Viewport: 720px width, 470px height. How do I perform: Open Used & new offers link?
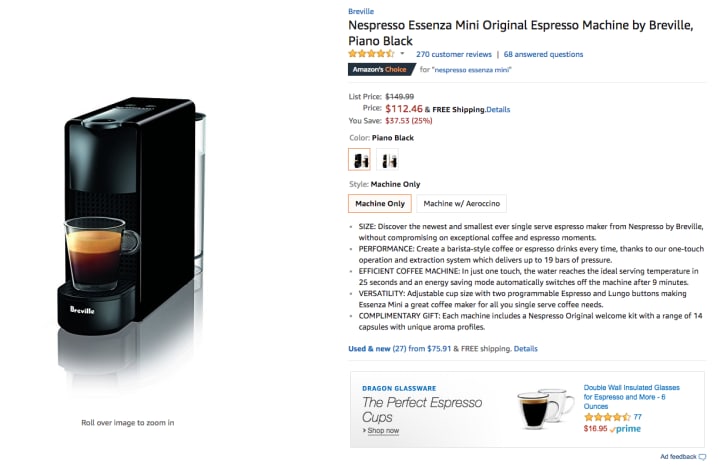(x=369, y=348)
